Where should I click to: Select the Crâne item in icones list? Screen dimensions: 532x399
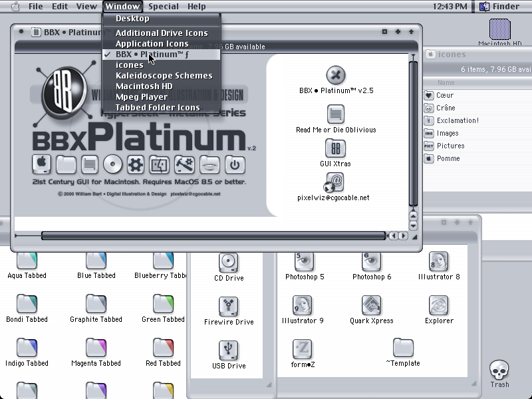pos(446,108)
